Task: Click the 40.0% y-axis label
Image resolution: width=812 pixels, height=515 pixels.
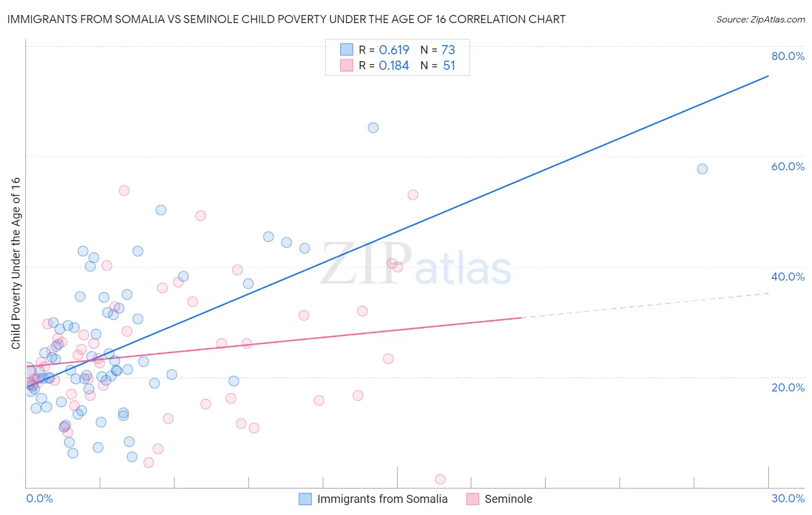Action: [788, 277]
